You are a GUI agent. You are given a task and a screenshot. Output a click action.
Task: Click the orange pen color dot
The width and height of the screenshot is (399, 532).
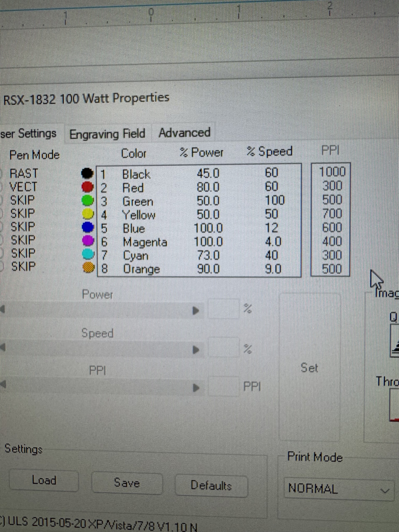[x=88, y=267]
